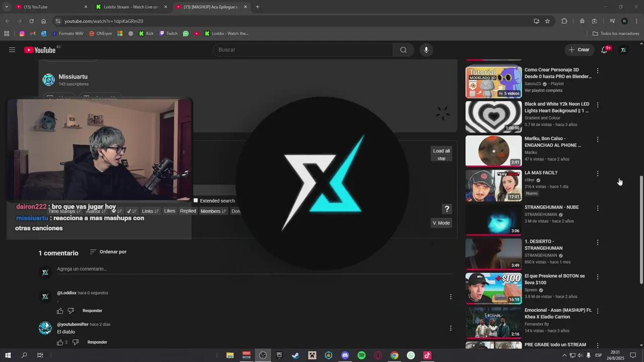Click the Agrega un comentario field

click(x=254, y=269)
